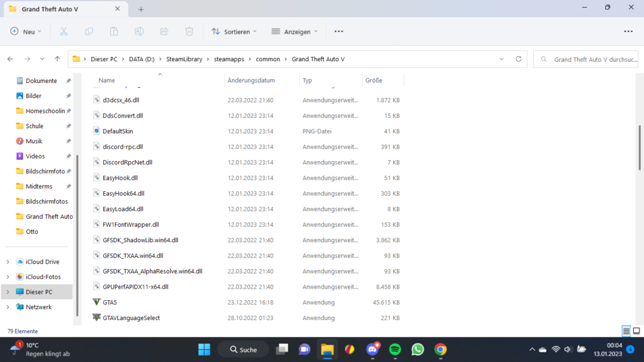Show hidden system tray icons
644x362 pixels.
532,349
